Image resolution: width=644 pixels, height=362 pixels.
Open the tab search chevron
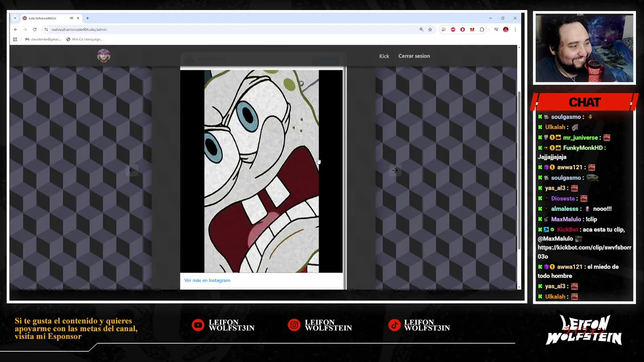tap(15, 18)
